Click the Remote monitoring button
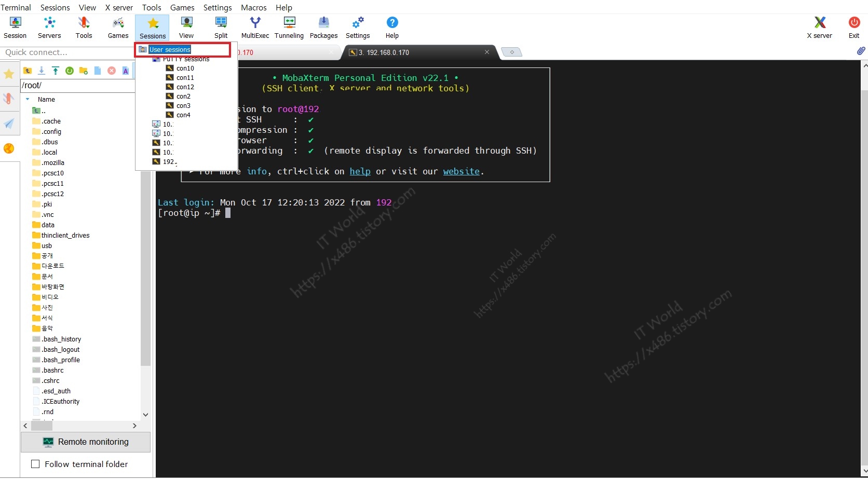The image size is (868, 480). (x=86, y=442)
